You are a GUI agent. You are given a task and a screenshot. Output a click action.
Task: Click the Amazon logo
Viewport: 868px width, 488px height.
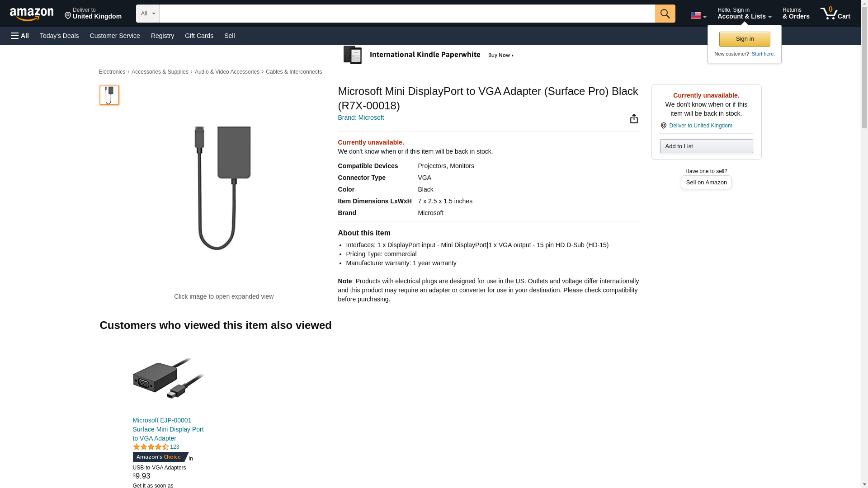pos(32,14)
